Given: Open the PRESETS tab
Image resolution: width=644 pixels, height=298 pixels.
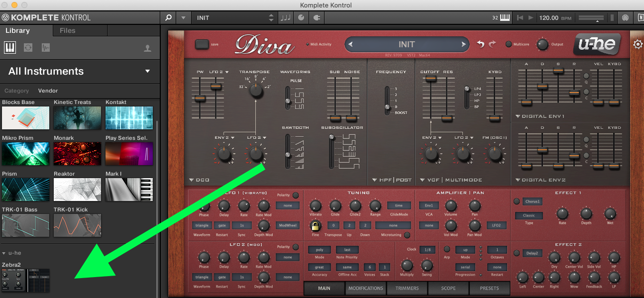Looking at the screenshot, I should 490,288.
